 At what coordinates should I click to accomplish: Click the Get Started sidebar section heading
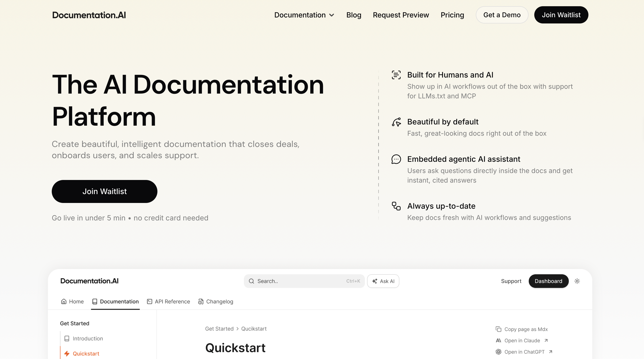click(75, 323)
